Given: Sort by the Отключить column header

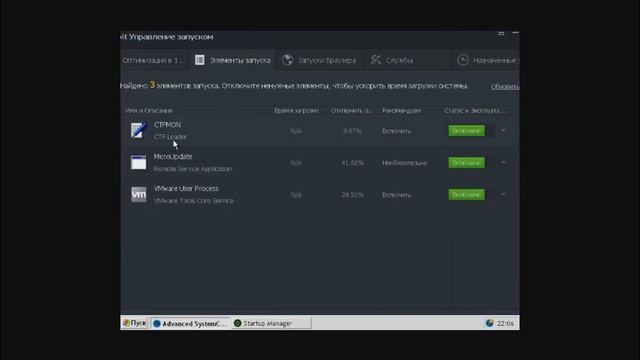Looking at the screenshot, I should pos(351,111).
